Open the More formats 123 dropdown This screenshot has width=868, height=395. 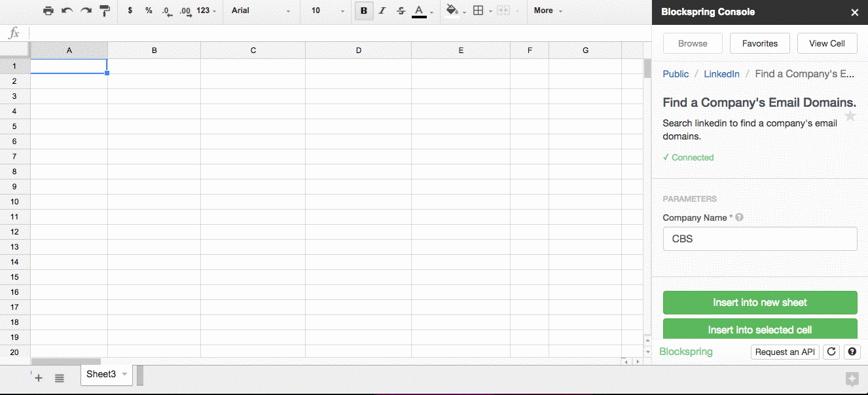point(206,10)
